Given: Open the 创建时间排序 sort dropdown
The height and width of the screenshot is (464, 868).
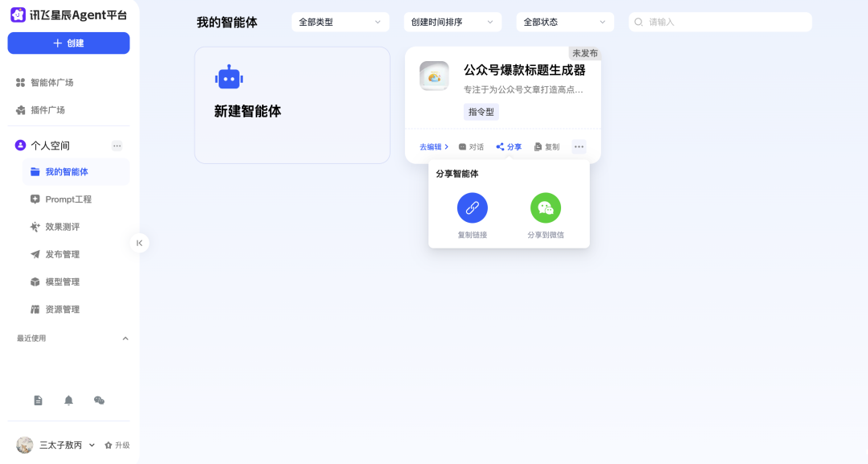Looking at the screenshot, I should (x=452, y=22).
